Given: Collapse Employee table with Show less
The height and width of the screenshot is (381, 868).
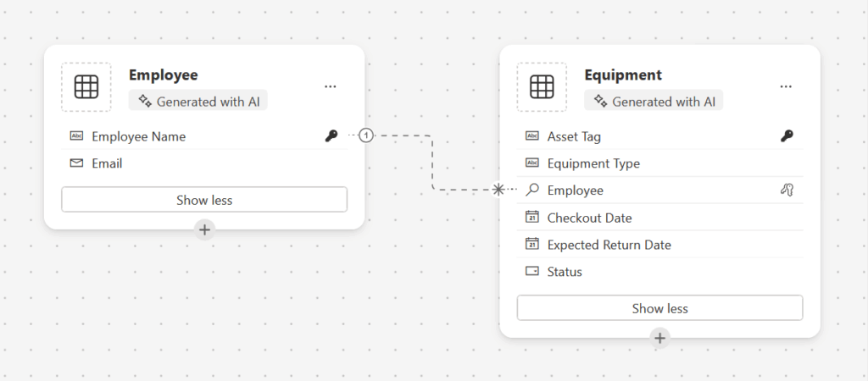Looking at the screenshot, I should 204,200.
